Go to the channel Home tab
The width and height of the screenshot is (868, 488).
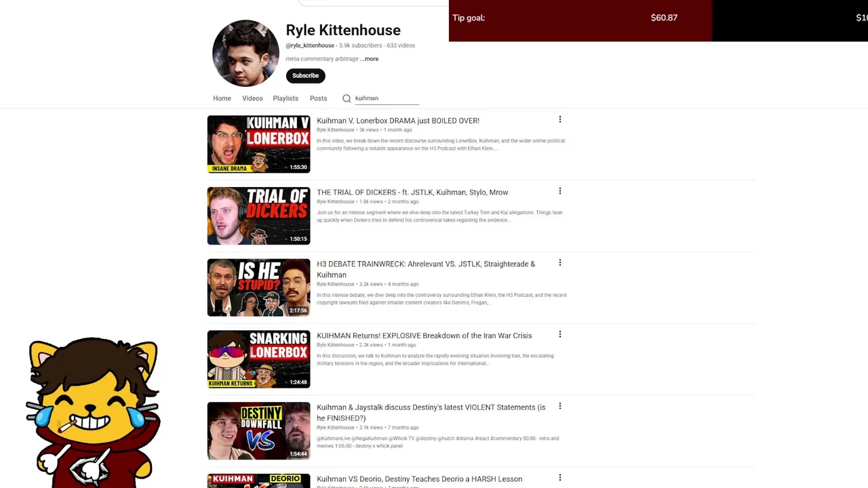click(222, 98)
